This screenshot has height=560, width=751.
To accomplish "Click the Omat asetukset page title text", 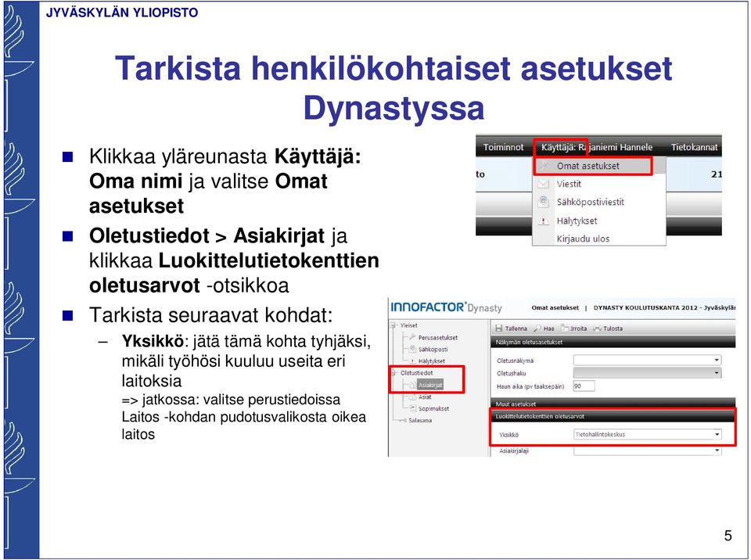I will pos(555,307).
